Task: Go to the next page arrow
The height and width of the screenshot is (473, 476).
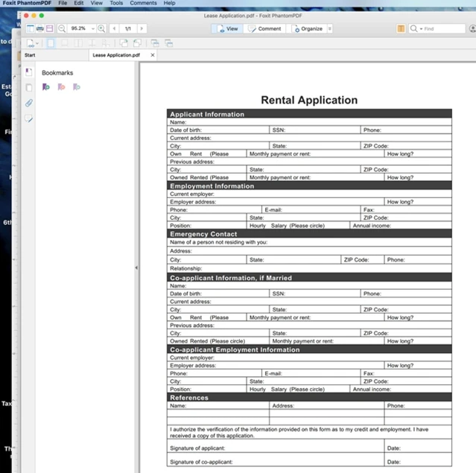Action: point(142,28)
